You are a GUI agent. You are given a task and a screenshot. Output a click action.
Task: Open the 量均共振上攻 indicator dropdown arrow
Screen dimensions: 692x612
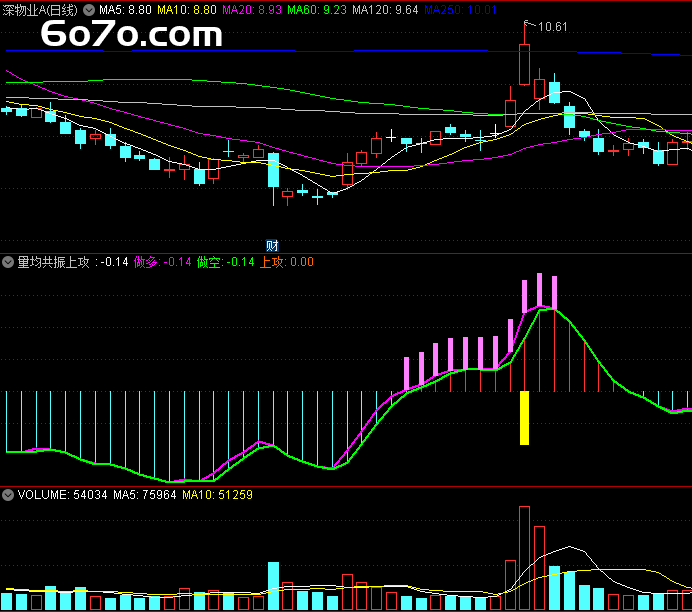[x=8, y=262]
